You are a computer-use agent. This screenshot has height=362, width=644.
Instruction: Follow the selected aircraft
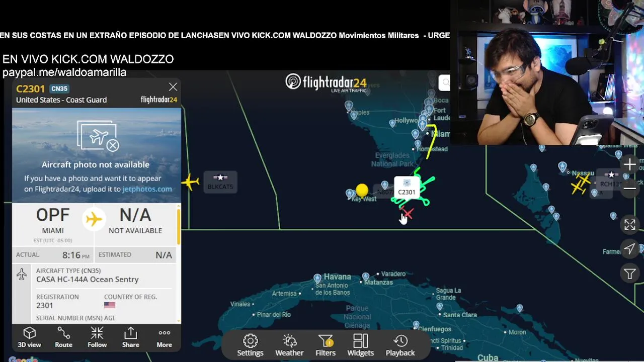coord(97,337)
